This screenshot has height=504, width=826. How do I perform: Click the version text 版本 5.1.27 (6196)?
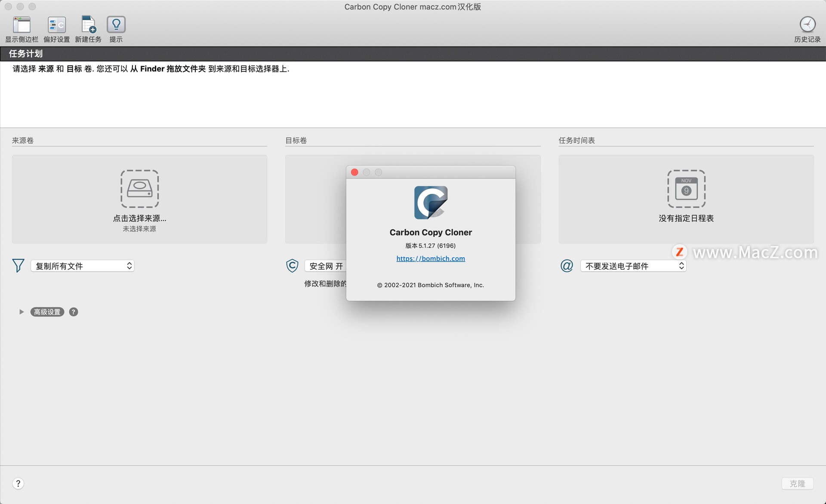coord(431,246)
